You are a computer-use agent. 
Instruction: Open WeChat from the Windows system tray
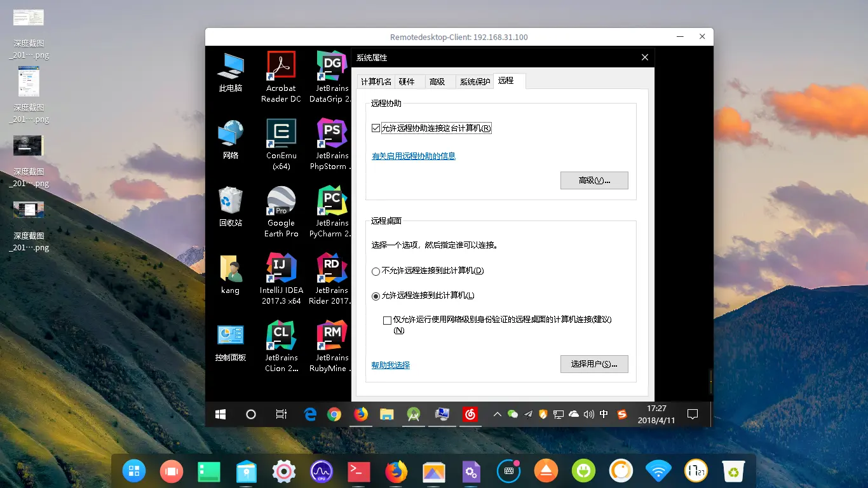point(512,414)
